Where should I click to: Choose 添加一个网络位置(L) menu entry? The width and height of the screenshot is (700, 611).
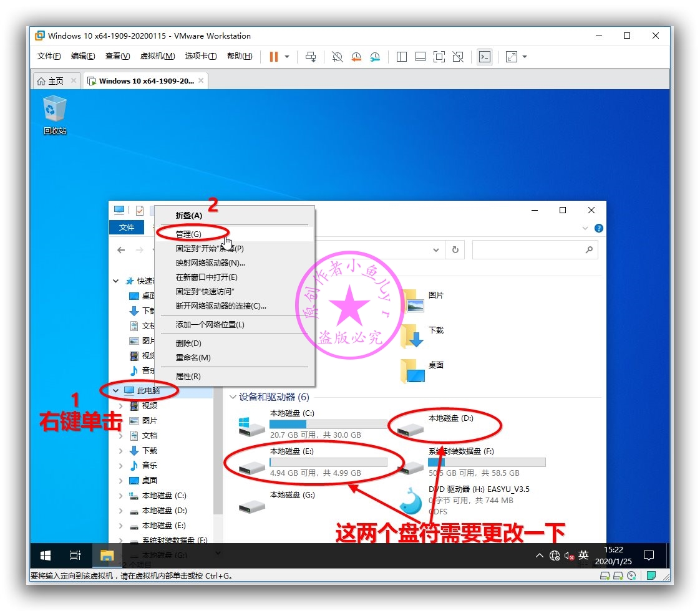point(235,325)
